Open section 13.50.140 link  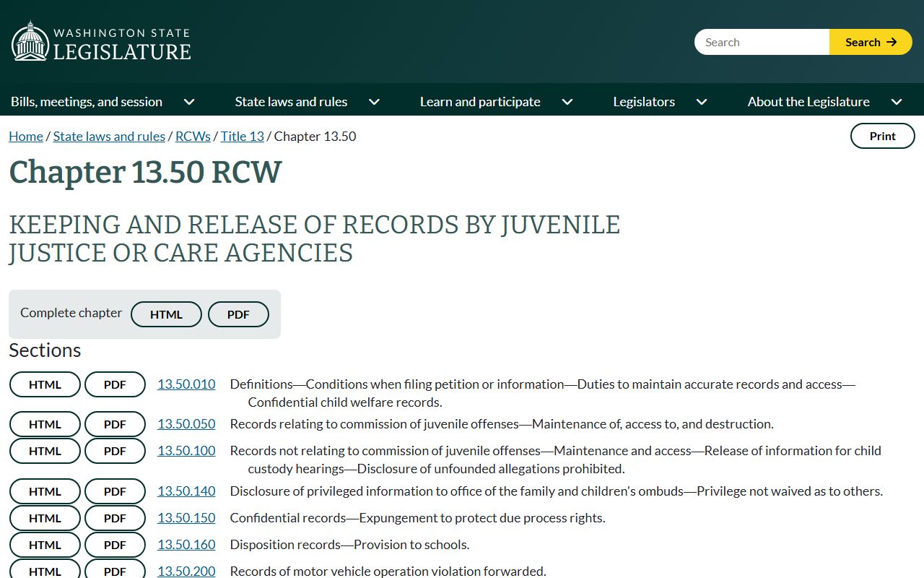click(186, 491)
